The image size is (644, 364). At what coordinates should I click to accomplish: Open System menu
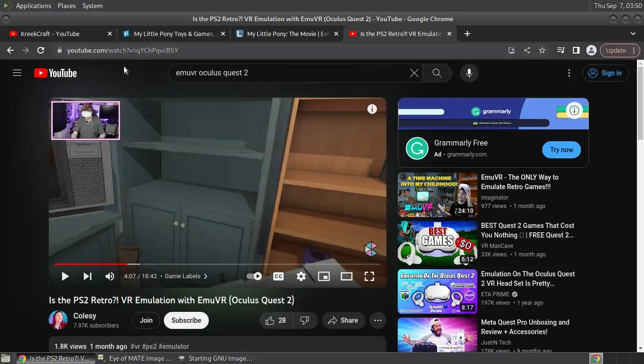(92, 6)
